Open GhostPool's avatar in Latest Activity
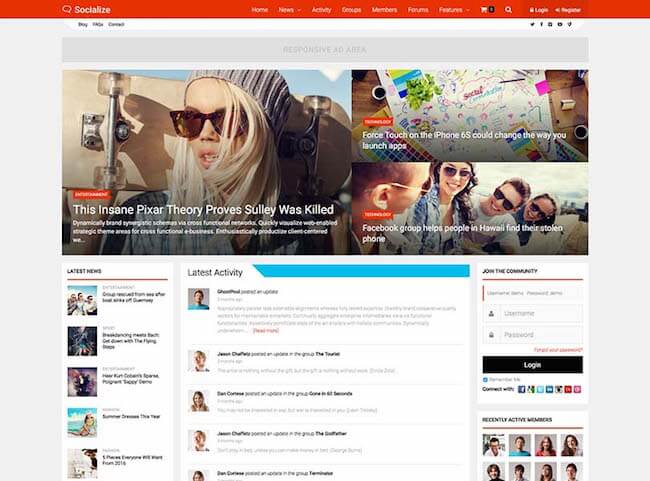650x481 pixels. (x=199, y=299)
